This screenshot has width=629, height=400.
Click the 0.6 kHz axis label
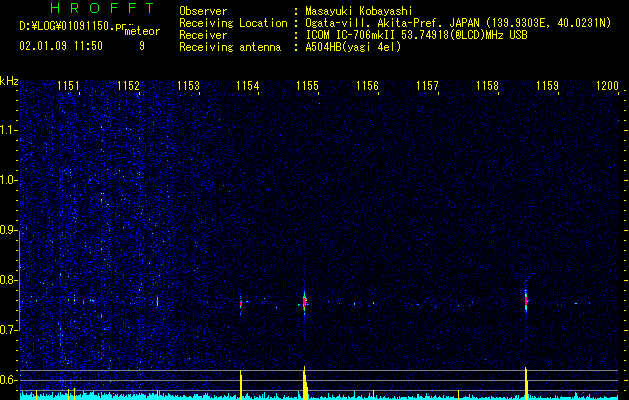pos(8,380)
